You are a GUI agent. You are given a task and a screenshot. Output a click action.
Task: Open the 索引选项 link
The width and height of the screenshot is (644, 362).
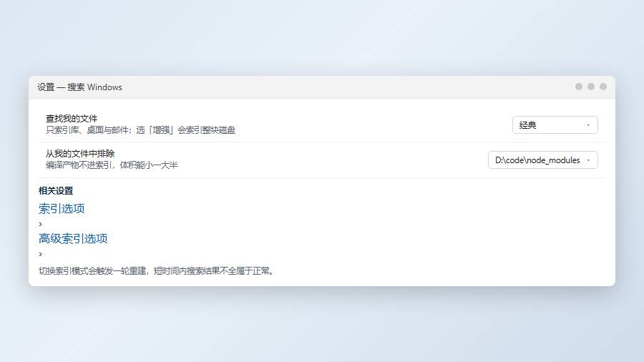pyautogui.click(x=62, y=208)
